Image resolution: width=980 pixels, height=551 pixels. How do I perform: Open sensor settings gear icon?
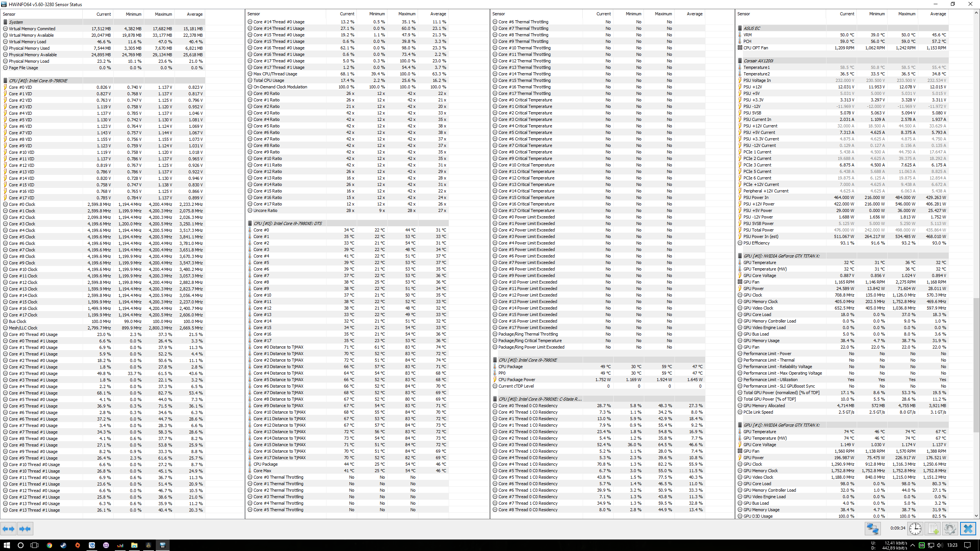pyautogui.click(x=950, y=529)
